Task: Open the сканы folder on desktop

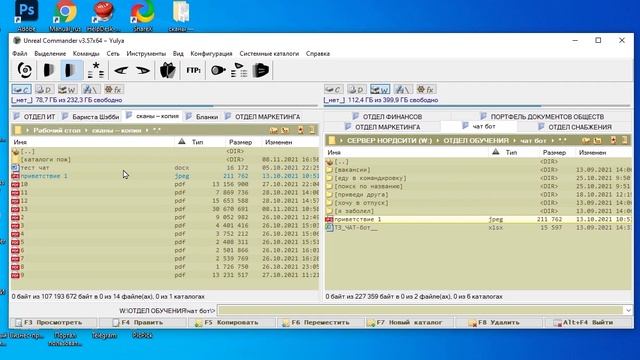Action: (181, 16)
